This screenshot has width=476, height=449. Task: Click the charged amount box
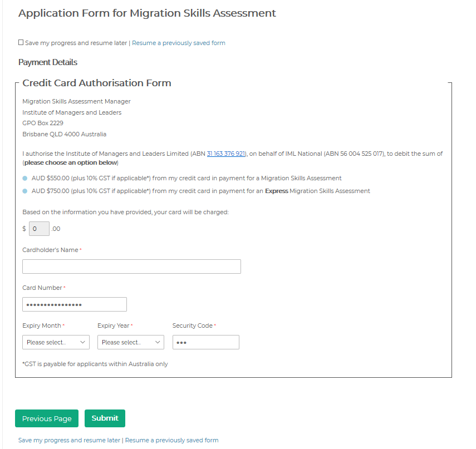39,229
